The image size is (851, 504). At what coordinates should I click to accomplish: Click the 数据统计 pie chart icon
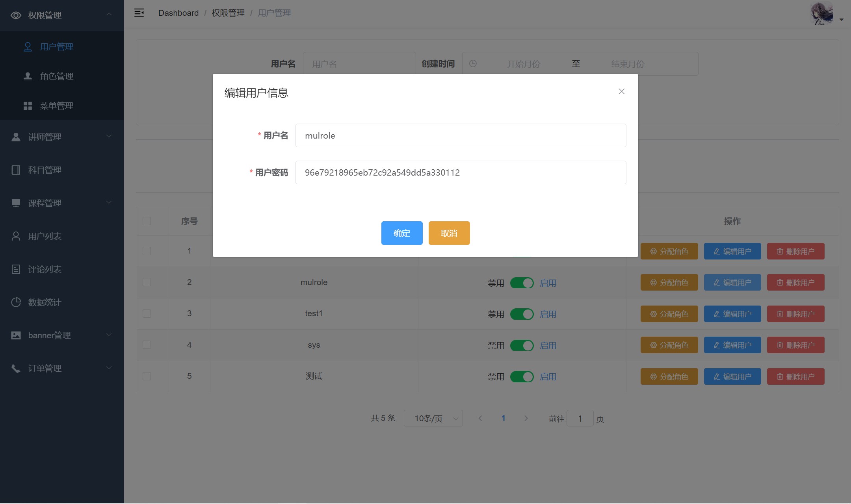pyautogui.click(x=16, y=302)
